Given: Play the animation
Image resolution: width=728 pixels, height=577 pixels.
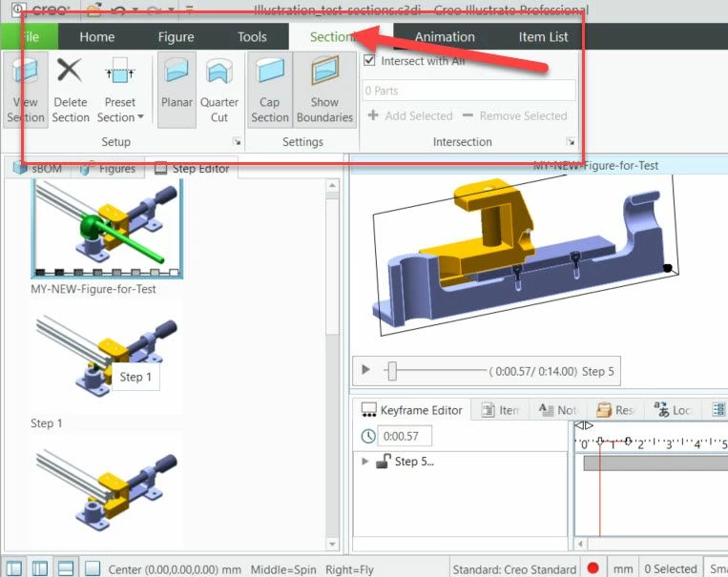Looking at the screenshot, I should coord(365,369).
